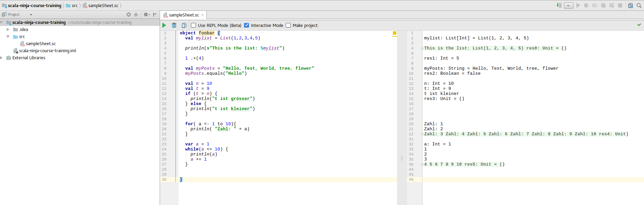Click the 'while(a <= 10) {' line
Image resolution: width=644 pixels, height=205 pixels.
point(207,149)
